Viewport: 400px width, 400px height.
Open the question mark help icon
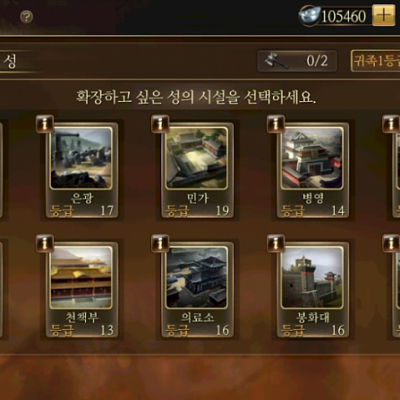point(26,16)
